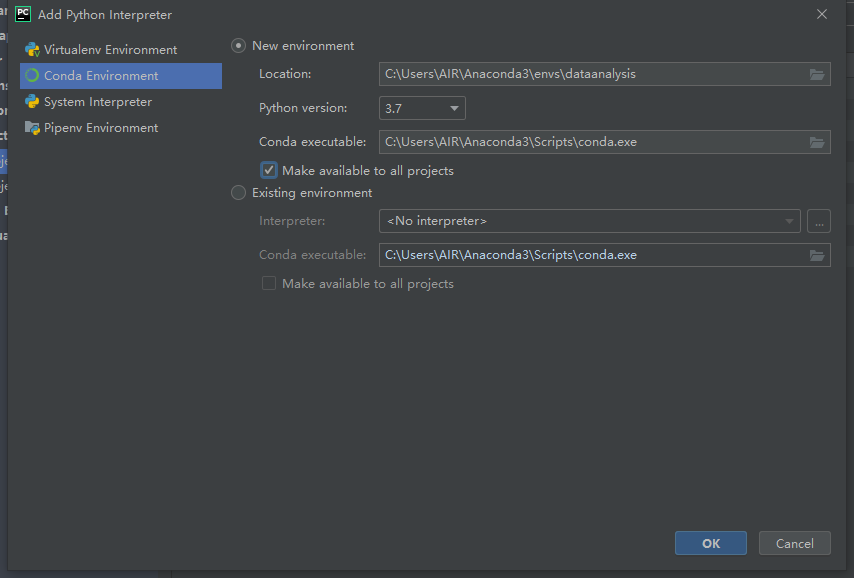This screenshot has height=578, width=854.
Task: Click the Cancel button
Action: click(795, 543)
